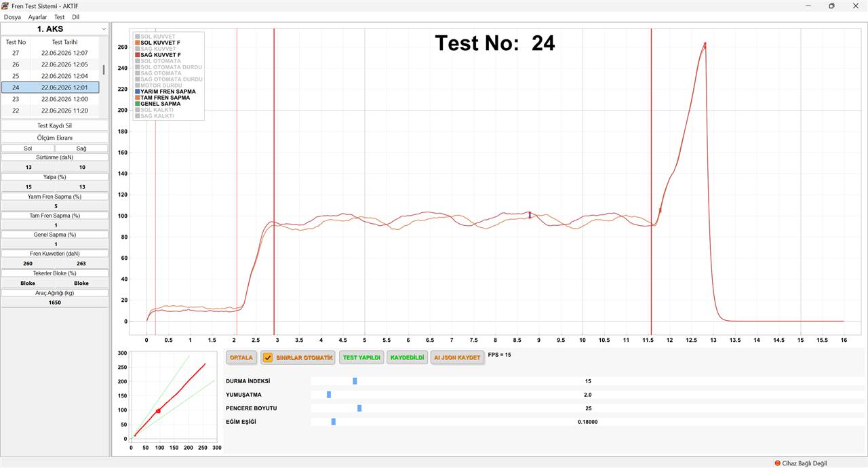The image size is (868, 468).
Task: Show the SAĞ OTOMATA series
Action: [x=158, y=73]
